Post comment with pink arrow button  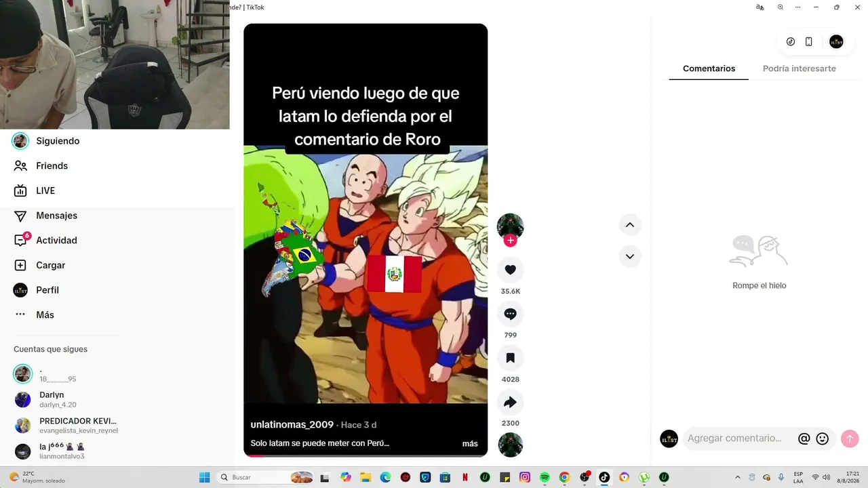point(850,439)
